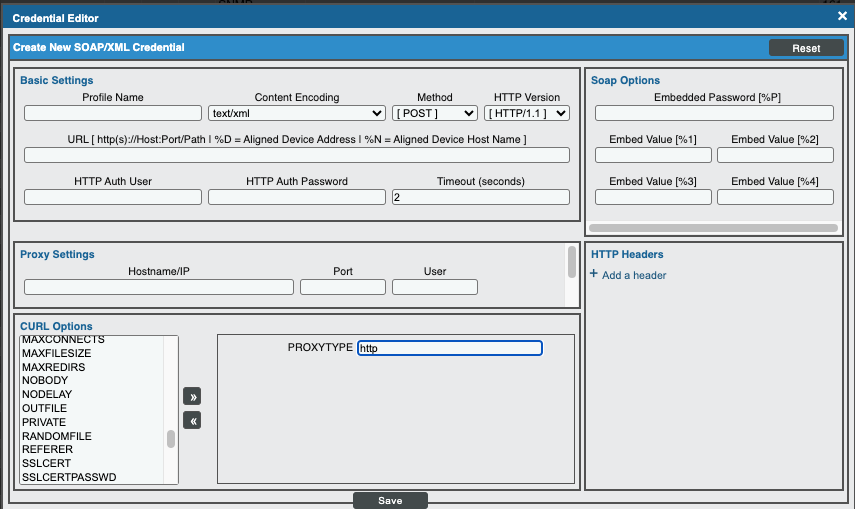Image resolution: width=855 pixels, height=509 pixels.
Task: Choose REFERER from the CURL options list
Action: tap(46, 450)
